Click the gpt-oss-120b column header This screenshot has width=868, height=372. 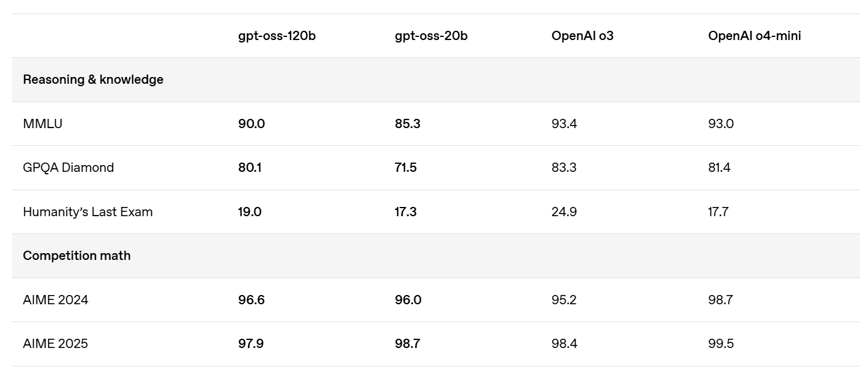pyautogui.click(x=277, y=36)
